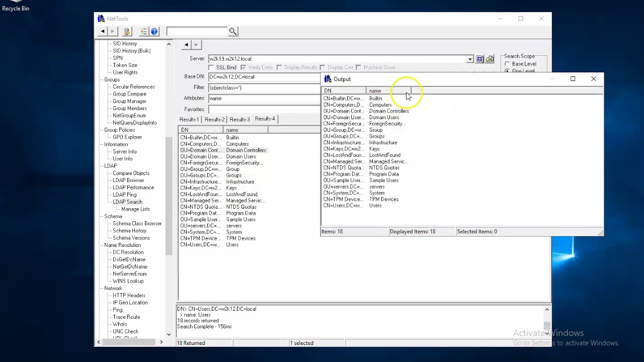The image size is (644, 362).
Task: Select Schema Class Browser tree item
Action: click(137, 224)
